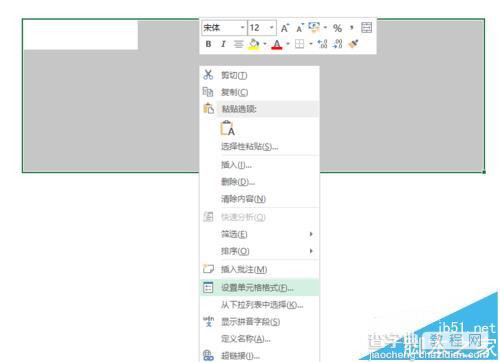Choose 删除(D)... from context menu
Image resolution: width=500 pixels, height=362 pixels.
point(259,182)
